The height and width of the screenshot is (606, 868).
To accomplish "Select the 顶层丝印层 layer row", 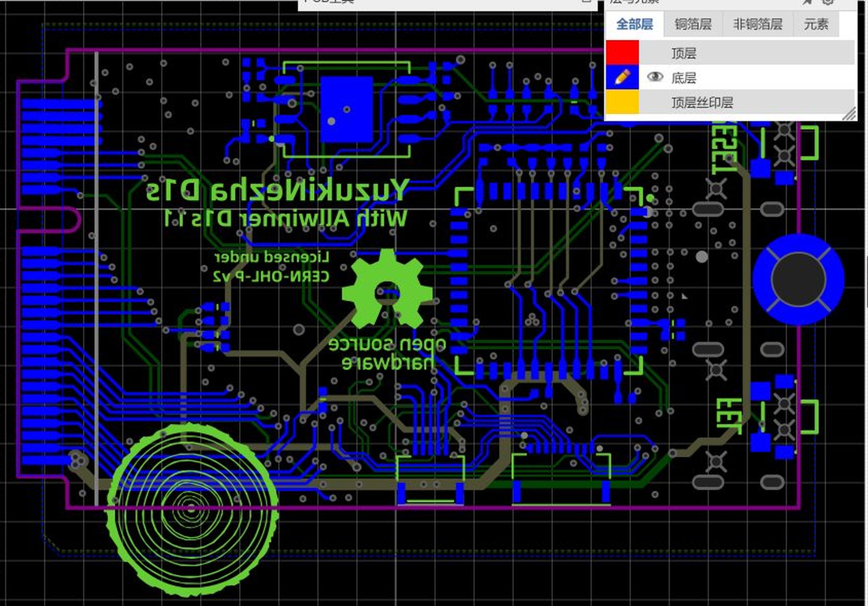I will point(731,101).
